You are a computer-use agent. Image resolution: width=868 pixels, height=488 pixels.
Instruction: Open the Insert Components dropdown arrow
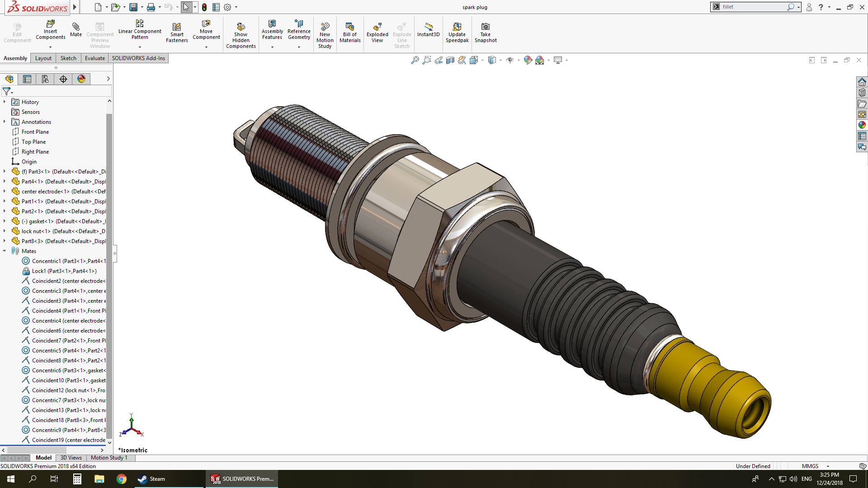(50, 47)
